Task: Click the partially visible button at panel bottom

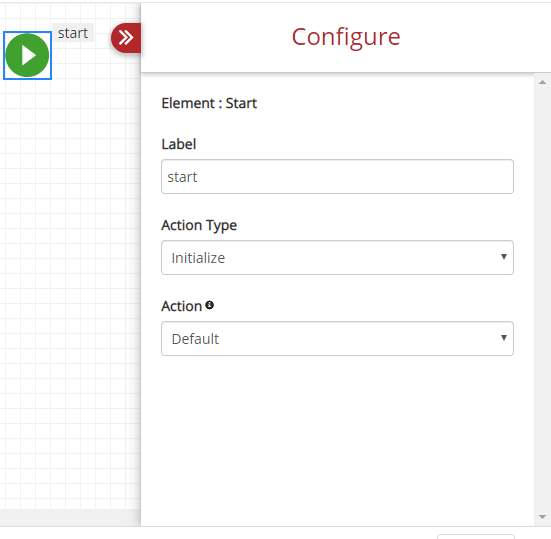Action: click(x=476, y=537)
